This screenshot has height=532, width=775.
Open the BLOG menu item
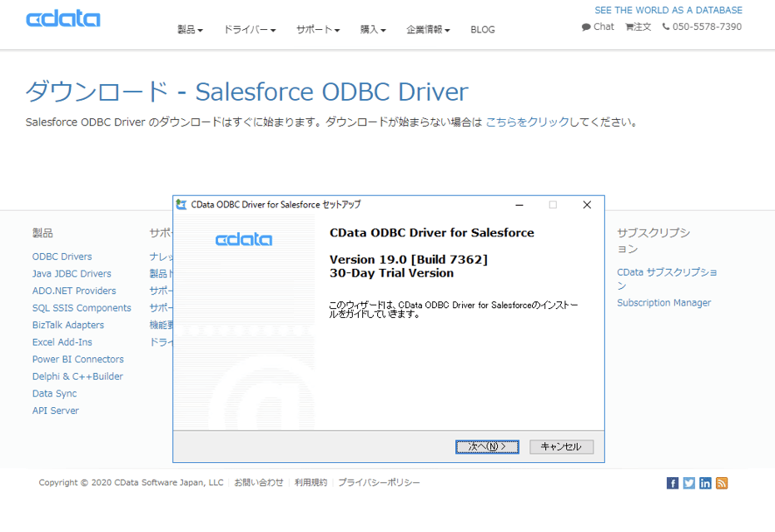483,30
